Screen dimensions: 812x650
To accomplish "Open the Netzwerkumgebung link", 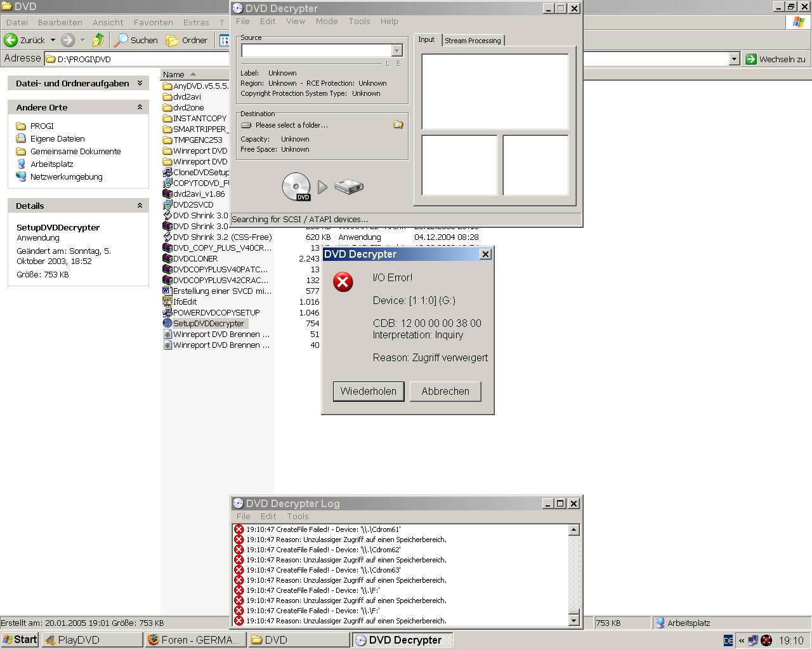I will click(x=66, y=176).
